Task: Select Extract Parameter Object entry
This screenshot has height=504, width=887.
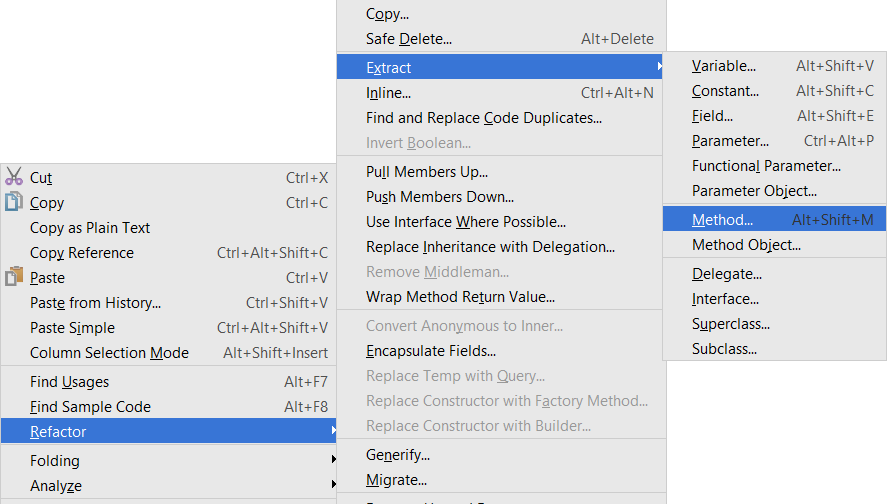Action: (754, 191)
